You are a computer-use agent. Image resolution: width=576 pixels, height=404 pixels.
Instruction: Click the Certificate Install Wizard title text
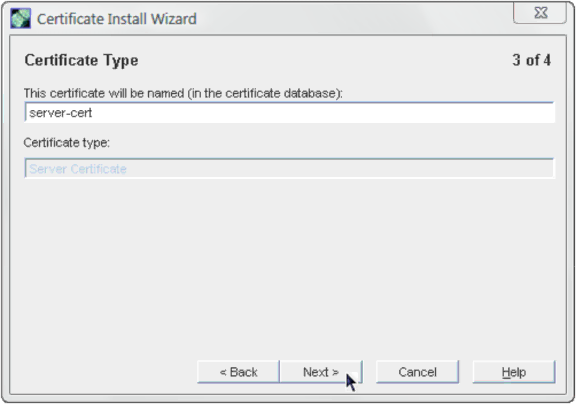tap(117, 19)
